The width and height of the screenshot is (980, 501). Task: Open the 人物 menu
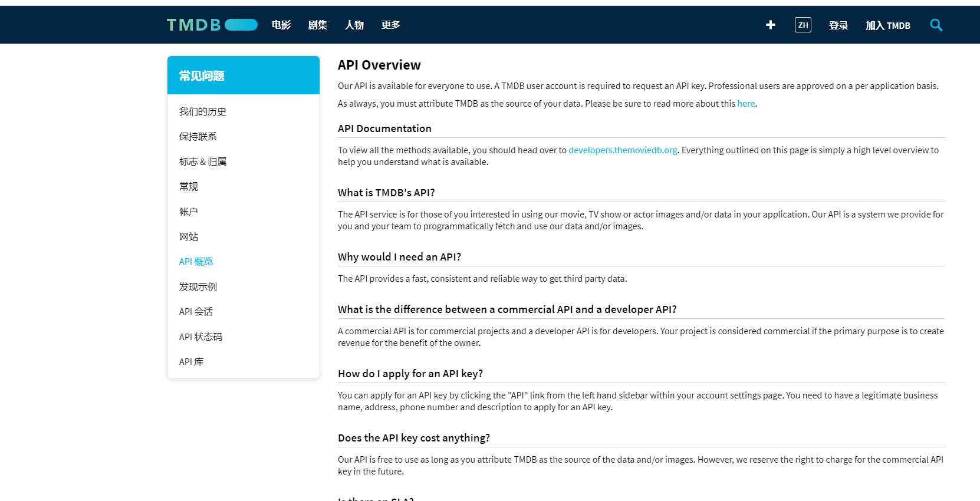[354, 25]
